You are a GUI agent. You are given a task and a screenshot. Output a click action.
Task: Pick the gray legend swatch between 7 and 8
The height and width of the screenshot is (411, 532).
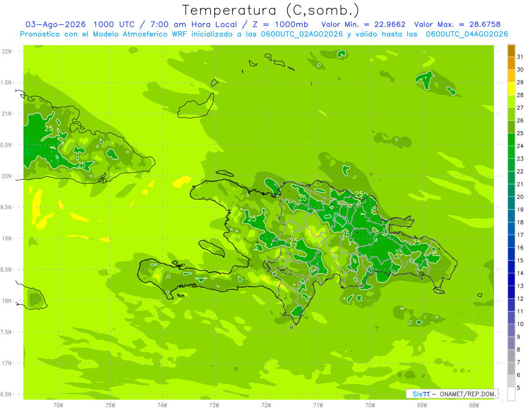(511, 356)
